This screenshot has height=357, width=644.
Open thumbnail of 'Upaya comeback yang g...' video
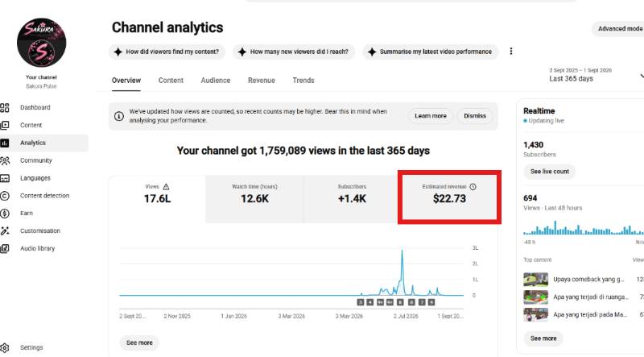tap(535, 280)
